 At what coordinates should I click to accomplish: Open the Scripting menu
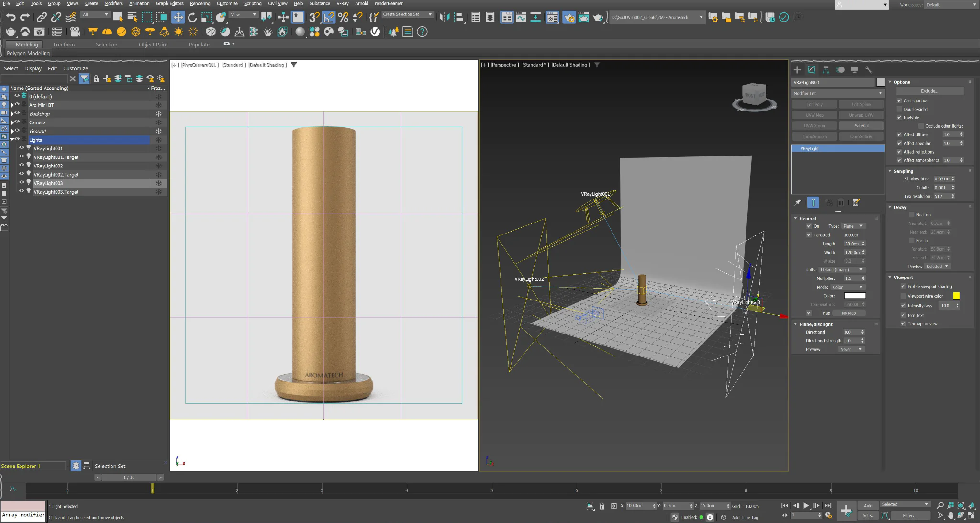(253, 3)
